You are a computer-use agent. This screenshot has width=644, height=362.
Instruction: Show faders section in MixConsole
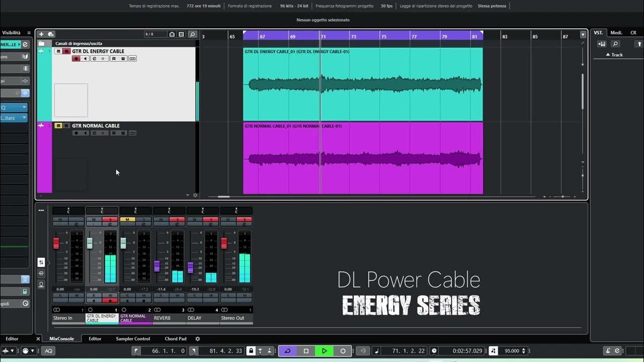pyautogui.click(x=41, y=262)
